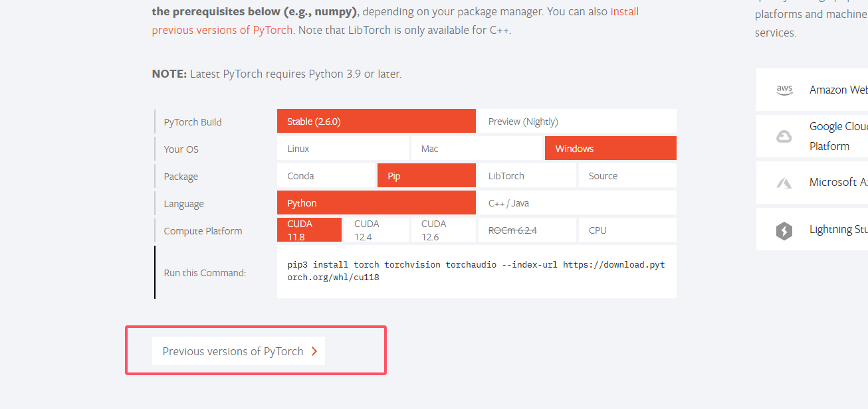Select Stable (2.6.0) PyTorch build
868x409 pixels.
tap(376, 121)
